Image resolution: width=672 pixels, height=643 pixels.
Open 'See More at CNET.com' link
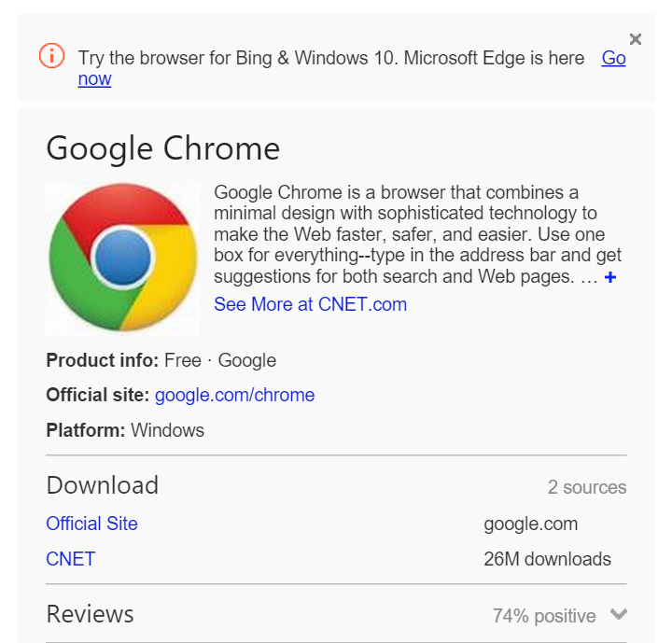[x=310, y=304]
